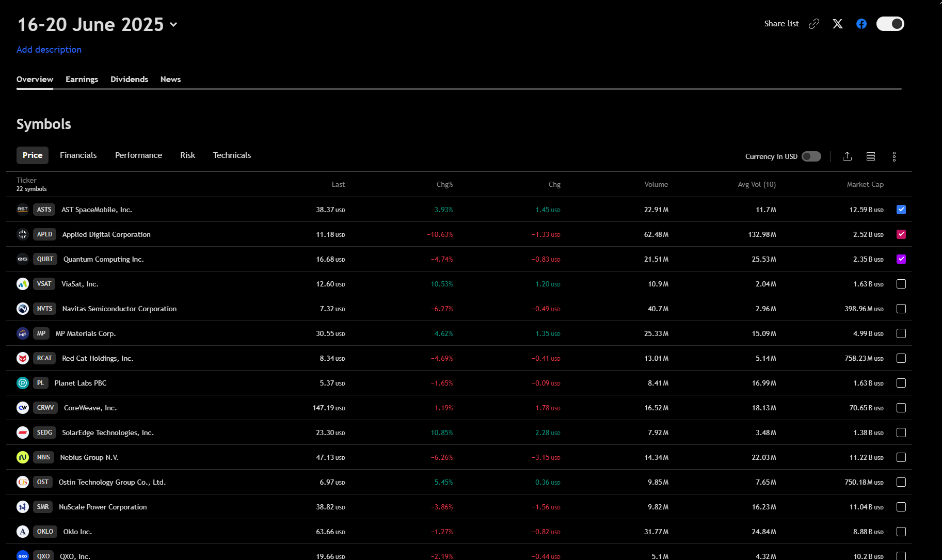
Task: Open the ASTS ticker link
Action: coord(44,210)
